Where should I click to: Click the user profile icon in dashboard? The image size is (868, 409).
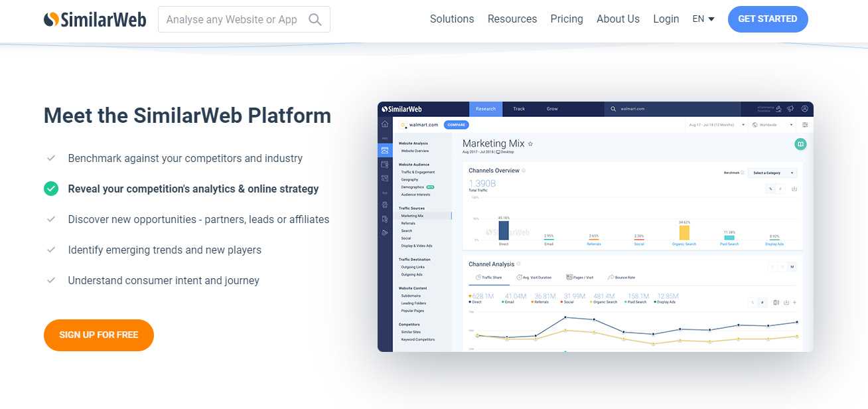coord(804,109)
